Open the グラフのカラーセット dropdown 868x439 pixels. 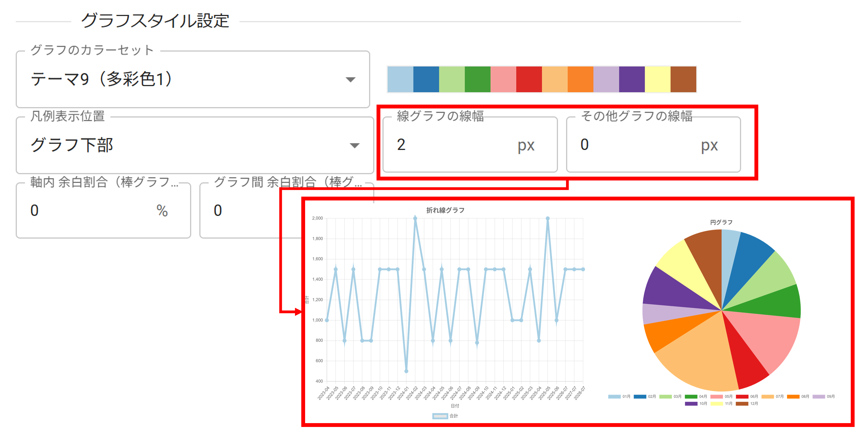[x=193, y=79]
